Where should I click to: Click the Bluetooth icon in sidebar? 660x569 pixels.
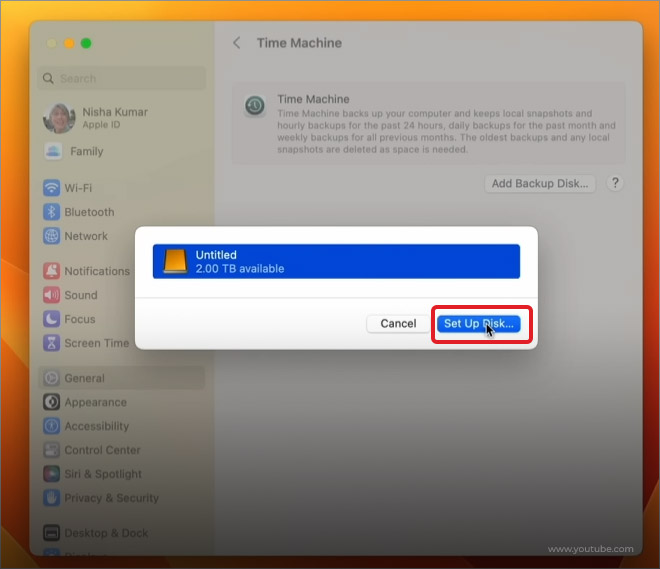coord(51,212)
